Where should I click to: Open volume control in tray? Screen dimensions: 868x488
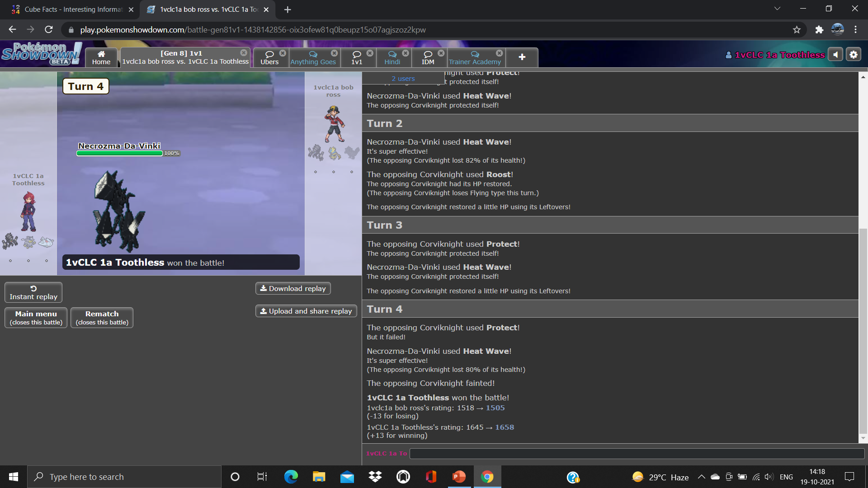pos(769,477)
